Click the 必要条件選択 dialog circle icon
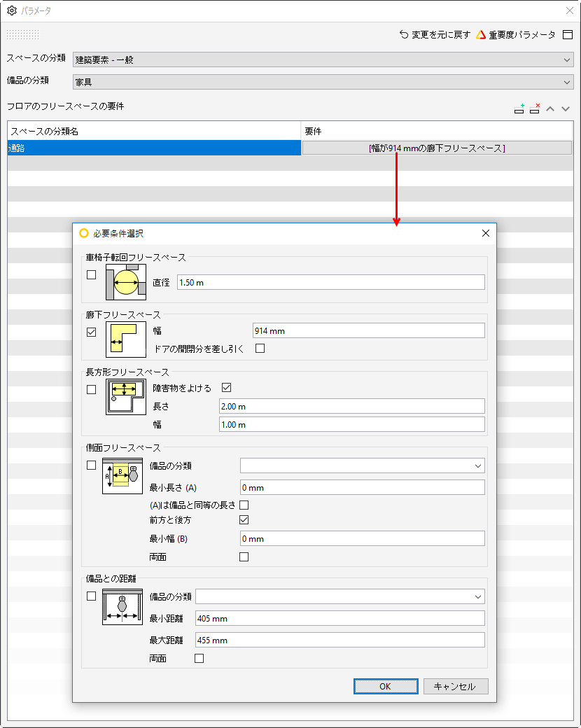The image size is (581, 728). coord(83,233)
